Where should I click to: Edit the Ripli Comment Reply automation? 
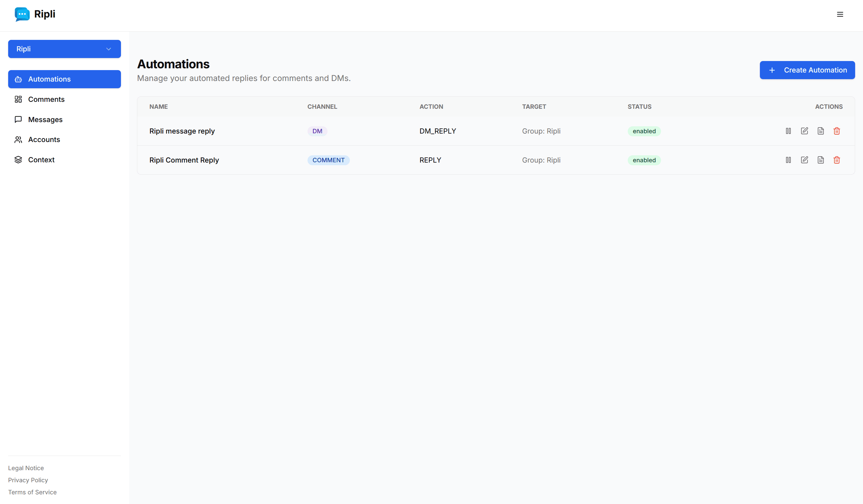(804, 160)
